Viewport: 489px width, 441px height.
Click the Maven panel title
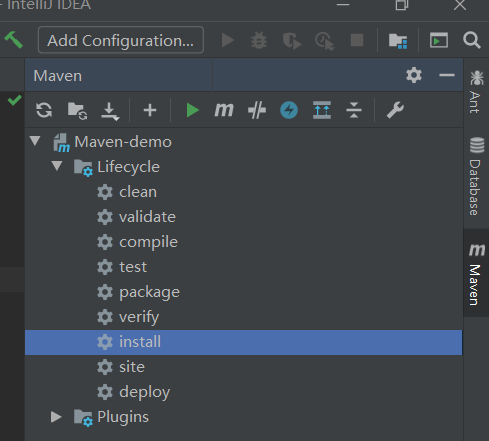(x=58, y=76)
